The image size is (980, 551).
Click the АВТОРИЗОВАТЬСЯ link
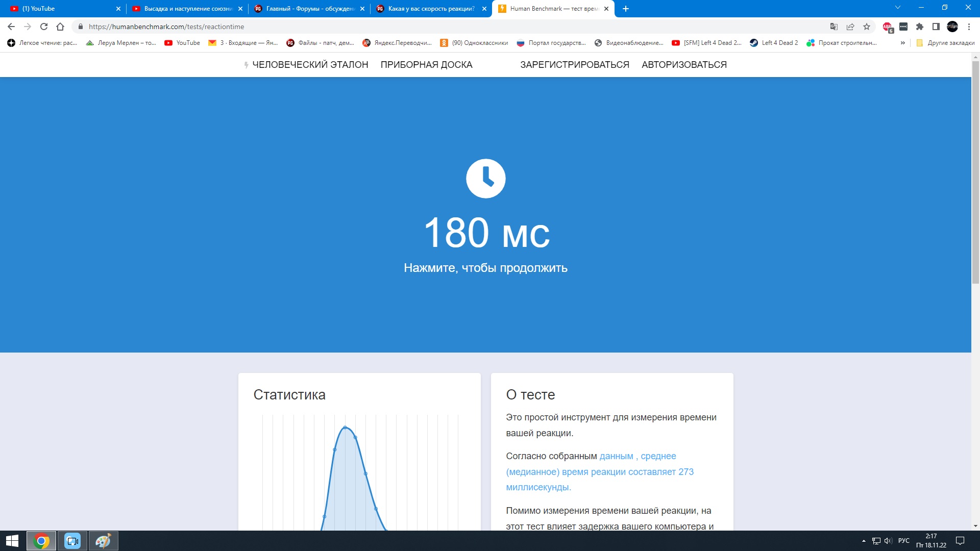point(684,65)
